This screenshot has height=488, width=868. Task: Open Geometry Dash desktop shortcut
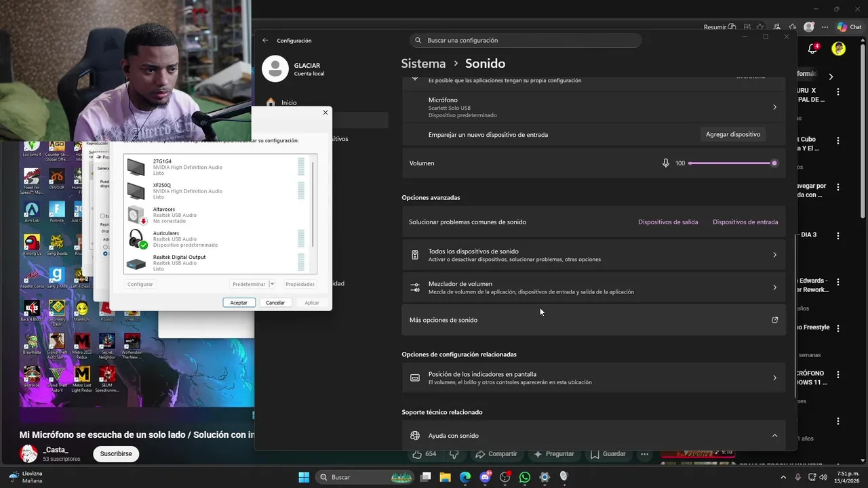57,312
